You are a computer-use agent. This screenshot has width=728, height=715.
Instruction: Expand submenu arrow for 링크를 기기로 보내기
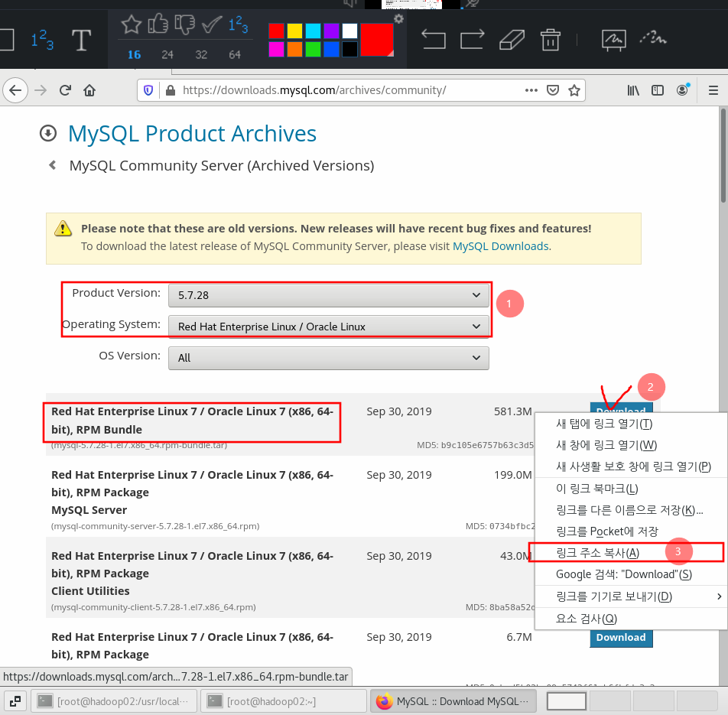(x=719, y=596)
